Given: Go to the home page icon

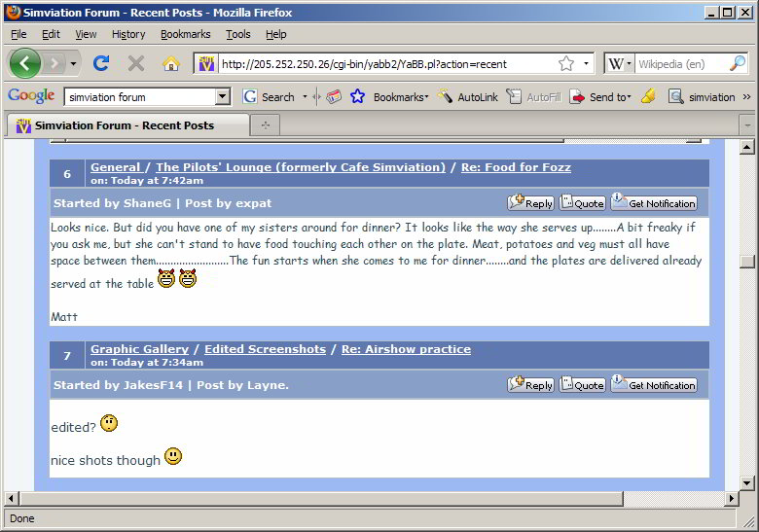Looking at the screenshot, I should click(x=170, y=63).
